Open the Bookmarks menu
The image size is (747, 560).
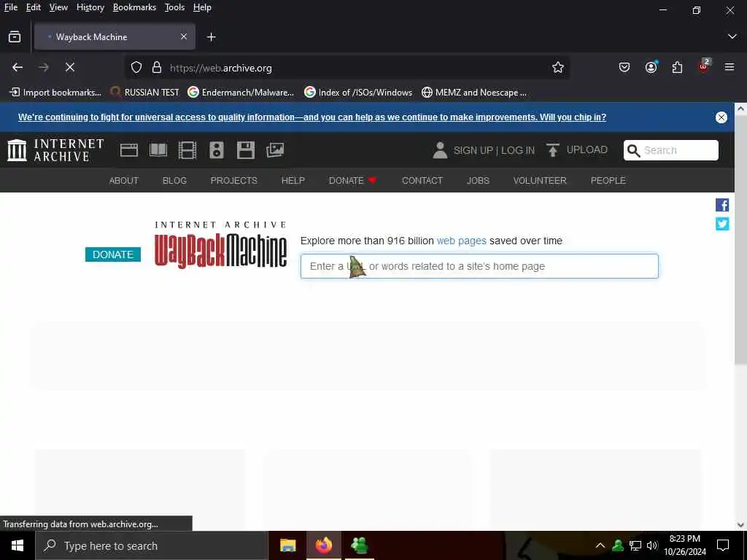[134, 7]
